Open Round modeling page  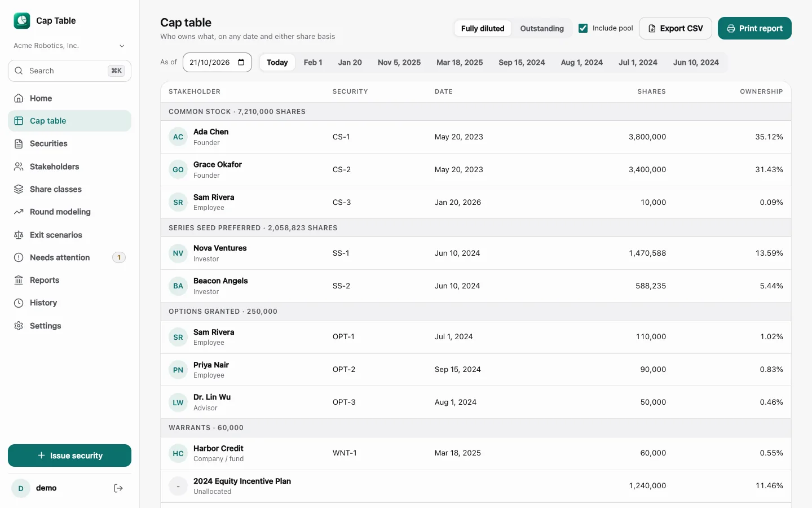click(x=69, y=212)
